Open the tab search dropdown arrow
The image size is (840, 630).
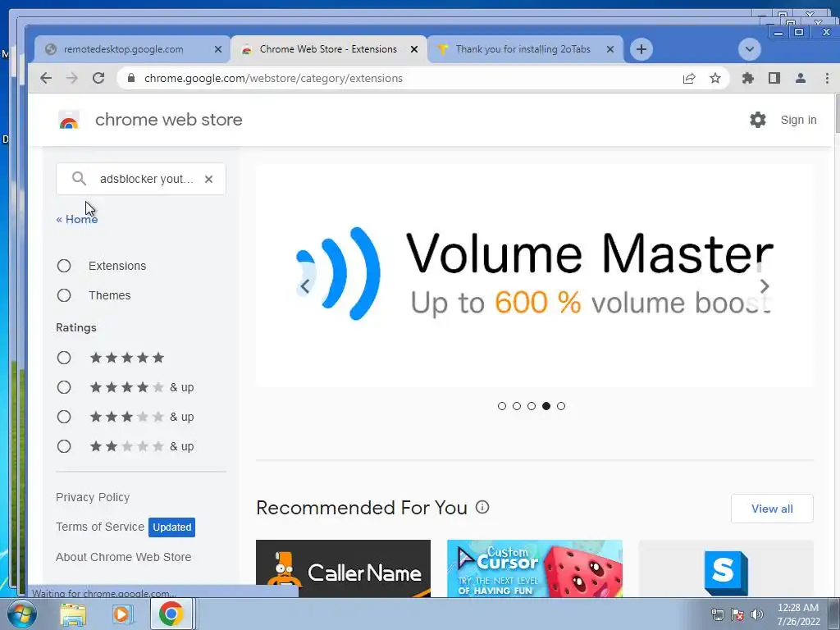(750, 49)
